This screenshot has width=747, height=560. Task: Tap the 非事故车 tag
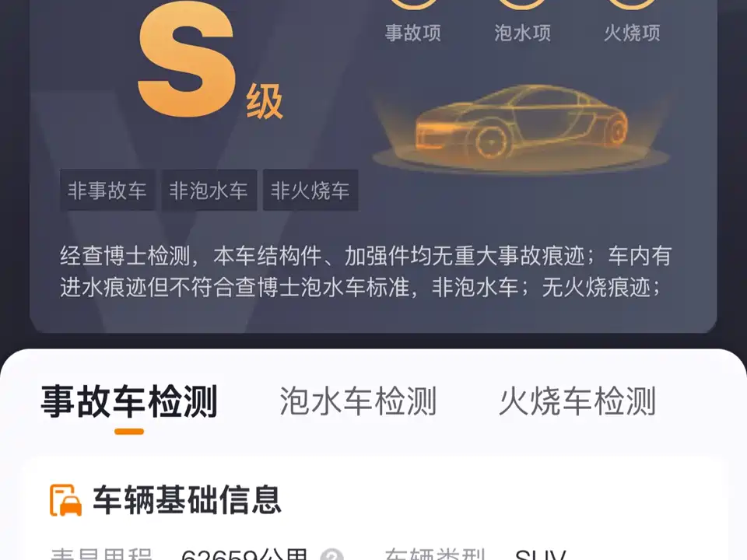point(107,191)
